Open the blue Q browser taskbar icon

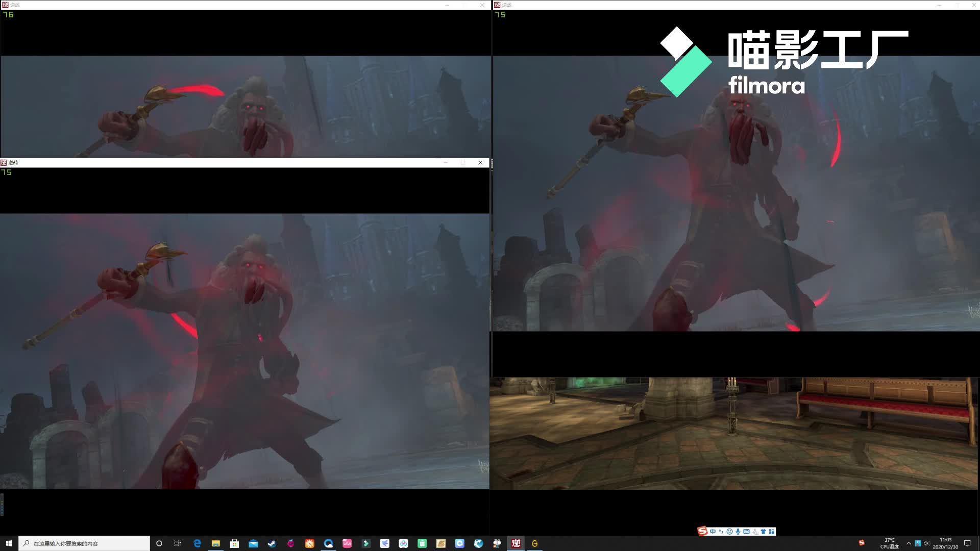(329, 543)
